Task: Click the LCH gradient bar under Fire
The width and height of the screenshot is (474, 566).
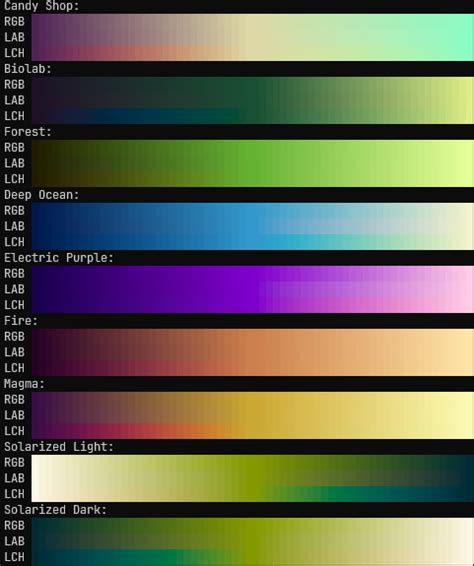Action: tap(253, 368)
